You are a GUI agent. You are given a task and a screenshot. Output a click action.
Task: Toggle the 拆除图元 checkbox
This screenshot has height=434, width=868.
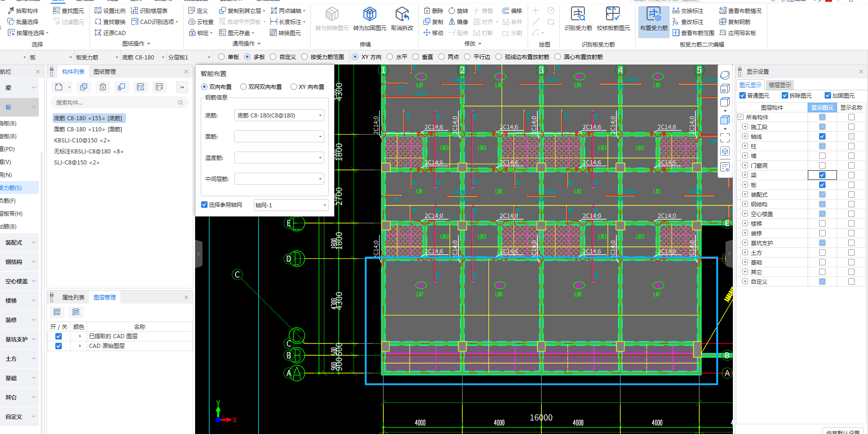(785, 96)
